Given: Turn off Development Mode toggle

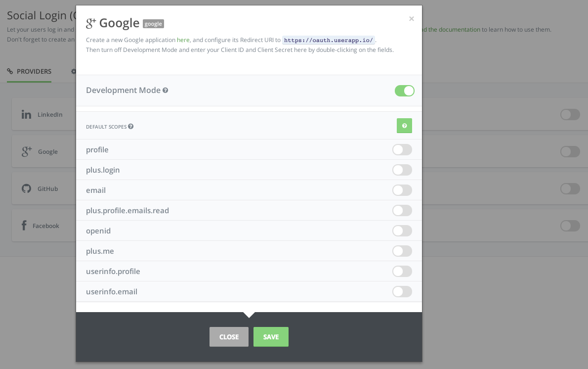Looking at the screenshot, I should click(404, 91).
